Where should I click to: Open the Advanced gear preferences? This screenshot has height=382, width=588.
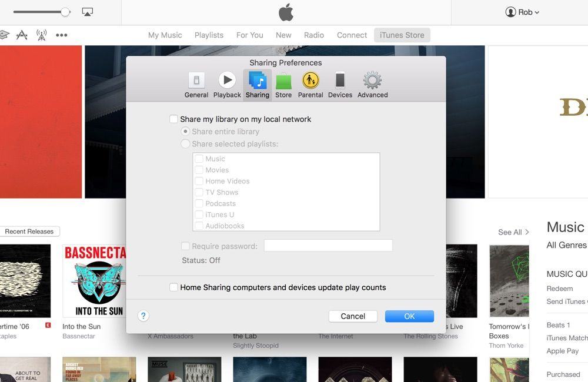point(372,85)
